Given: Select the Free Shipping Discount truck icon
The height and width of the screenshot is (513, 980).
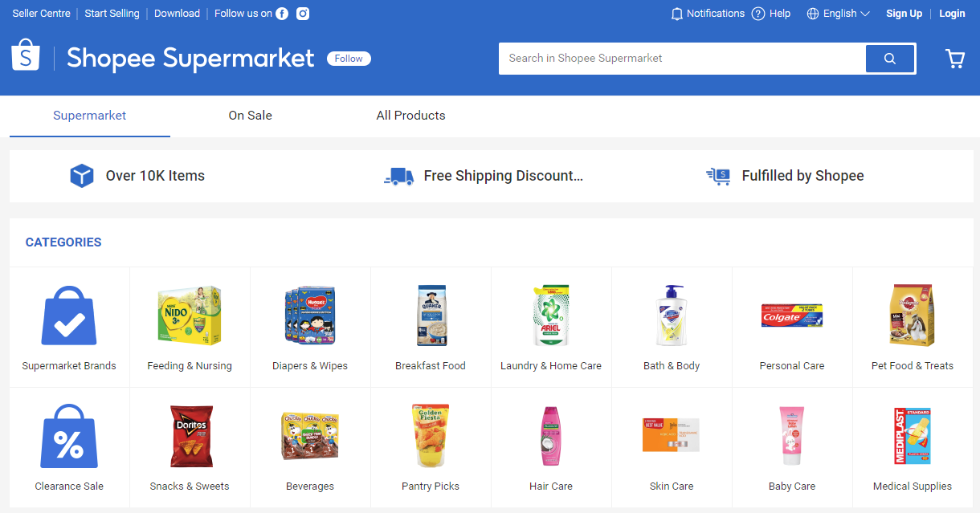Looking at the screenshot, I should 399,176.
